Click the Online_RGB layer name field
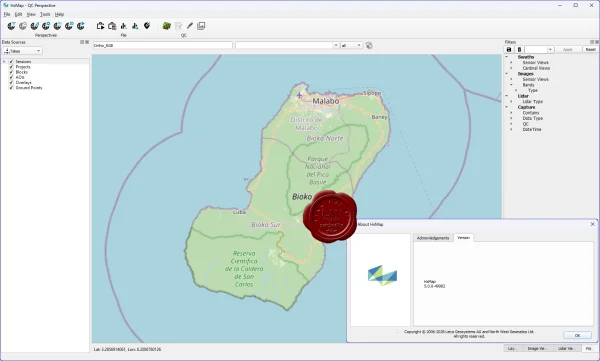Screen dimensions: 600x361 coord(163,45)
